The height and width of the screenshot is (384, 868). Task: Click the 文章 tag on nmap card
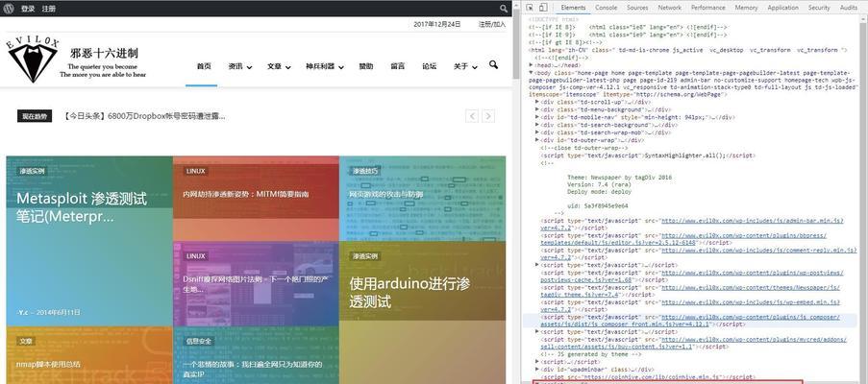pyautogui.click(x=25, y=342)
